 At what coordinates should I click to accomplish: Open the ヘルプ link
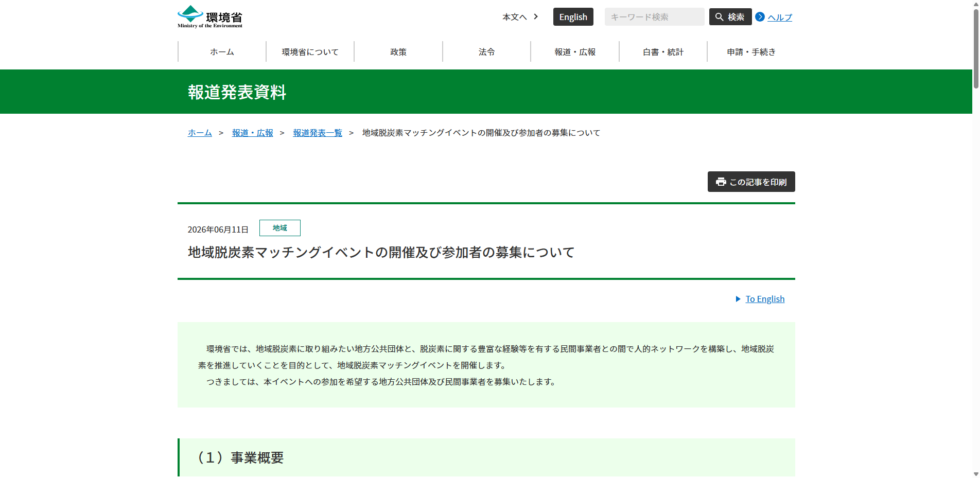[x=779, y=17]
